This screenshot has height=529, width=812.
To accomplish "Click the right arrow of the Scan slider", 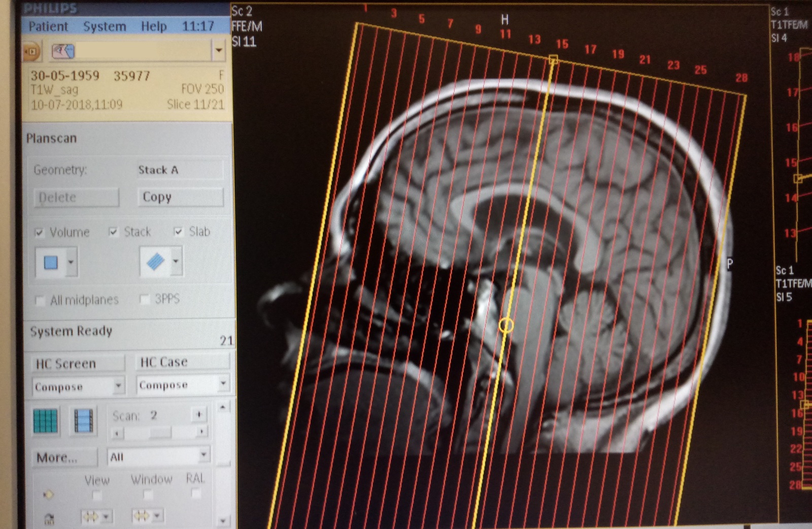I will tap(201, 432).
